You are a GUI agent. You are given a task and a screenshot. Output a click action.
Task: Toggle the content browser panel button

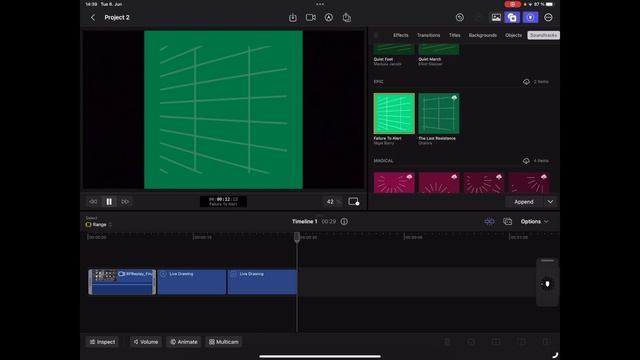512,18
